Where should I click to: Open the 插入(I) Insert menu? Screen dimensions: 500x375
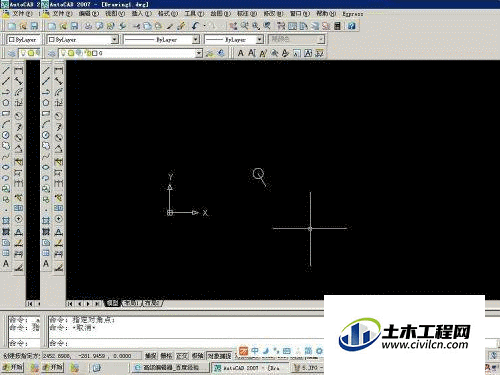141,14
